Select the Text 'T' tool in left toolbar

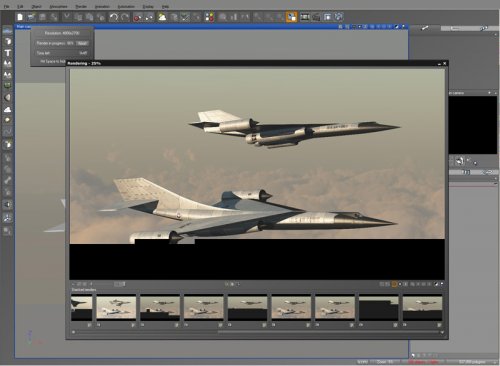[x=7, y=53]
